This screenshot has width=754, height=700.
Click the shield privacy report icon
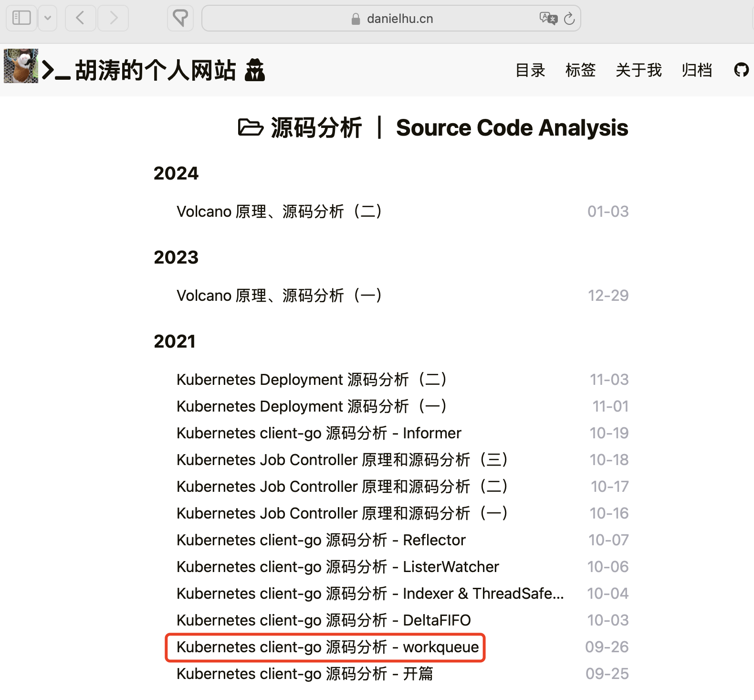point(180,18)
